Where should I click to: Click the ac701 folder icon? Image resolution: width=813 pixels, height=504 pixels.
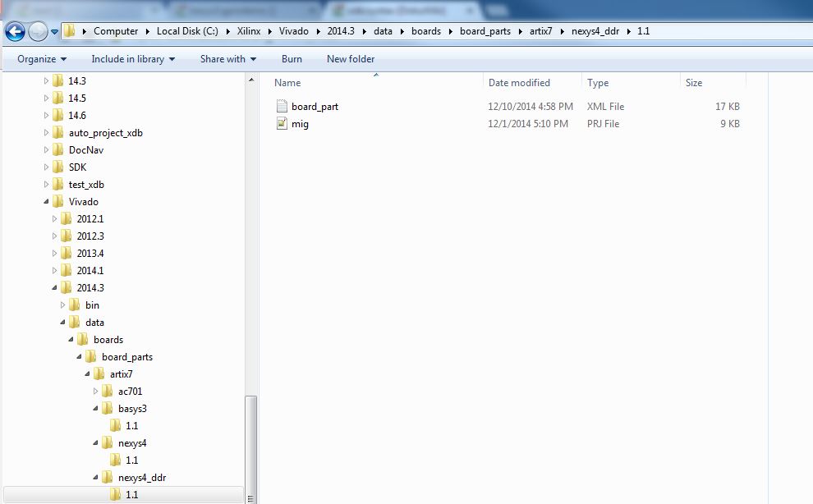108,391
